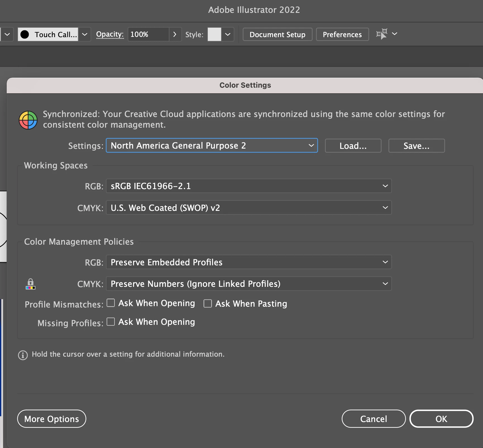Open the Touch Calligraphic brush dropdown arrow

[x=85, y=34]
